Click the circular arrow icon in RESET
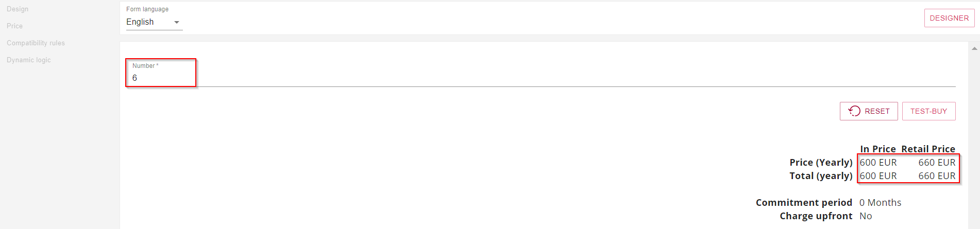The image size is (980, 229). tap(854, 111)
